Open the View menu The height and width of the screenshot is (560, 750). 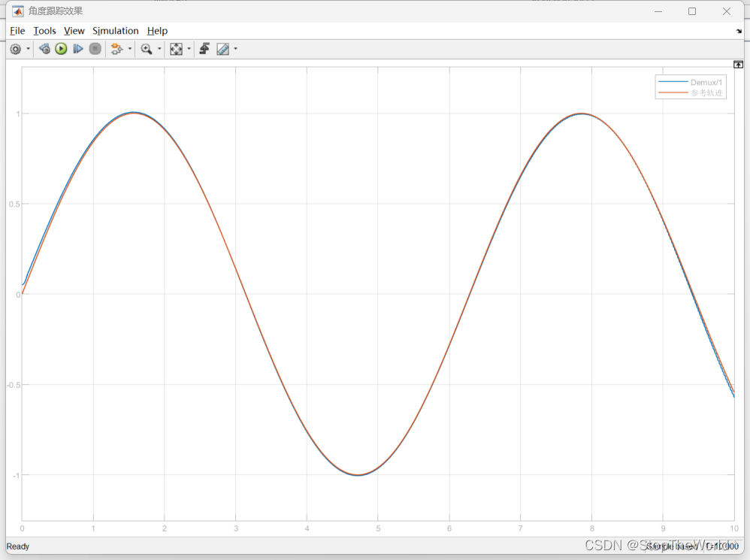[x=74, y=31]
